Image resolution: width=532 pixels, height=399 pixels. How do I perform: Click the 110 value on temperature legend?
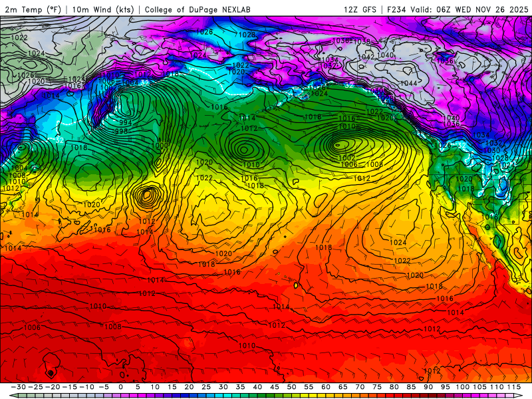[x=497, y=387]
